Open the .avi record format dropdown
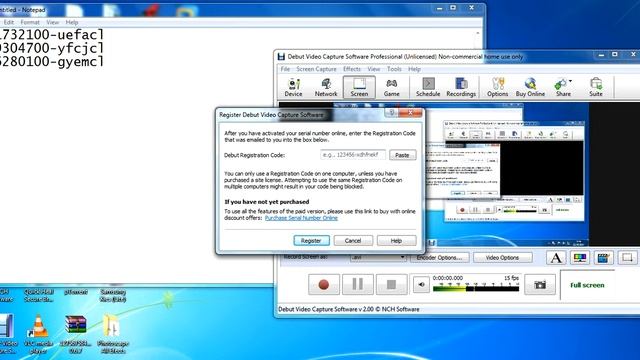The image size is (640, 360). tap(378, 258)
